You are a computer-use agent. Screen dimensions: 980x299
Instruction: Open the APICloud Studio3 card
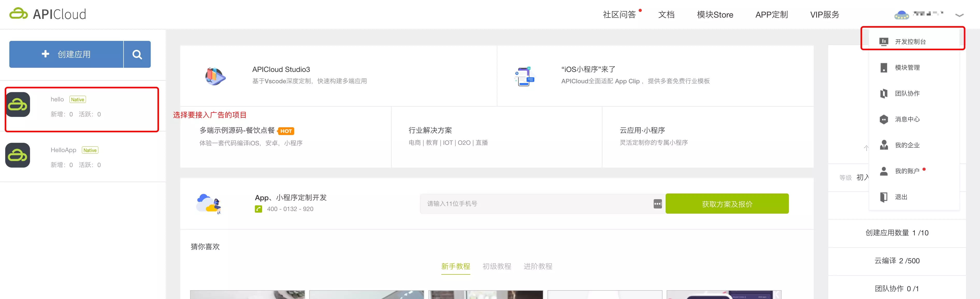[281, 70]
